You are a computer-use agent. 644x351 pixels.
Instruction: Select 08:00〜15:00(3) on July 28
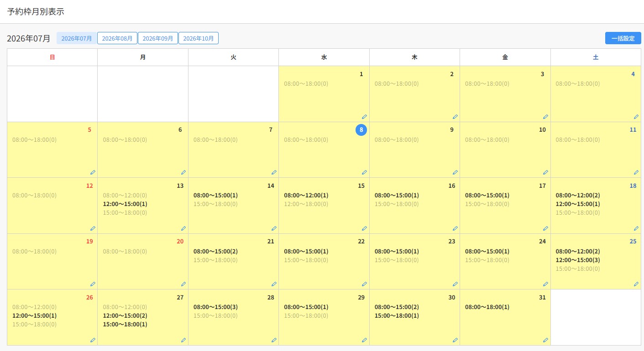(x=215, y=307)
